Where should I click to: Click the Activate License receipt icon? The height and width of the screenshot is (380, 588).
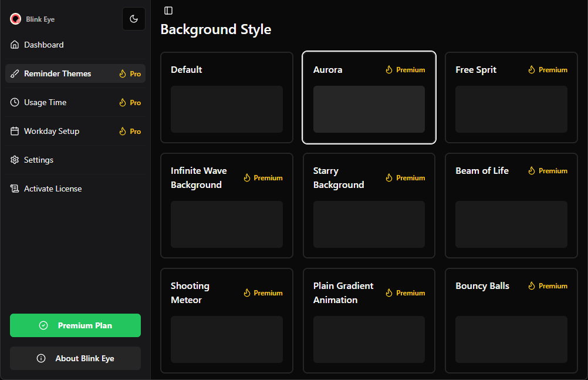click(15, 189)
